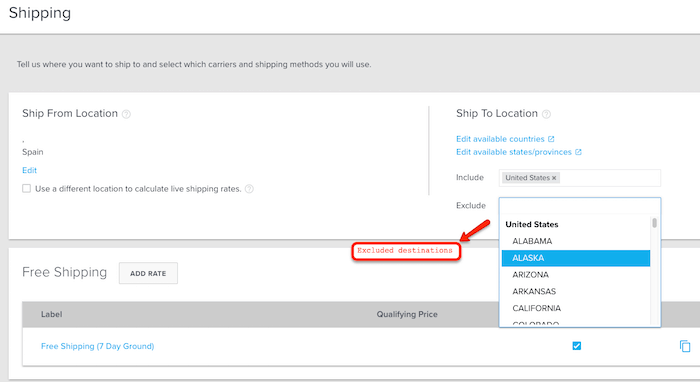Click the United States group header in dropdown
This screenshot has height=382, width=700.
pyautogui.click(x=532, y=224)
